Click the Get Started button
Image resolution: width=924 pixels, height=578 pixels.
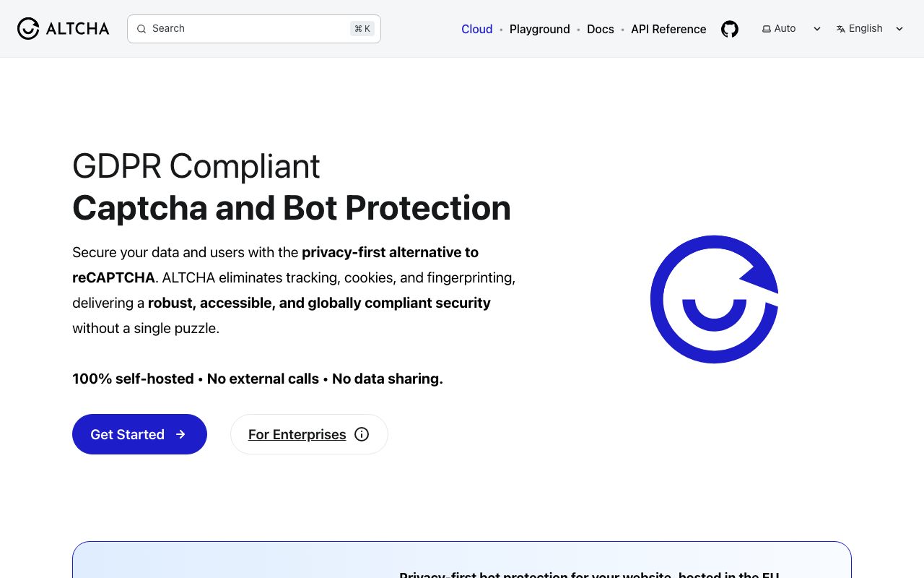point(139,434)
